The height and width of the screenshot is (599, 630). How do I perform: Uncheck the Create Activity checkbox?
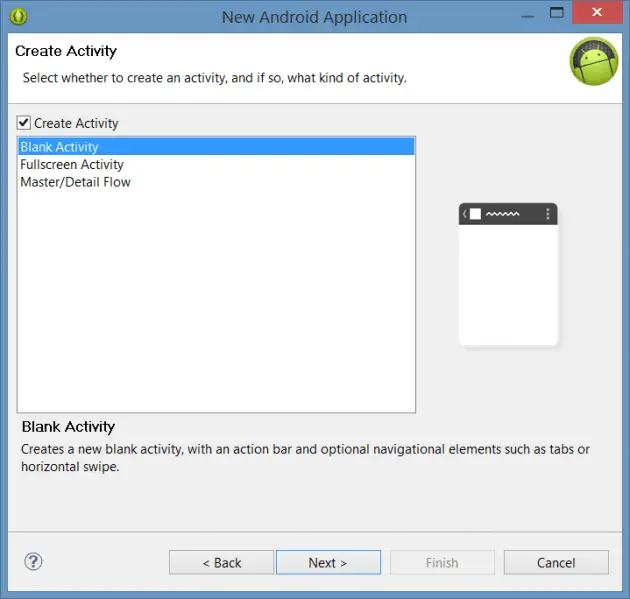click(24, 123)
